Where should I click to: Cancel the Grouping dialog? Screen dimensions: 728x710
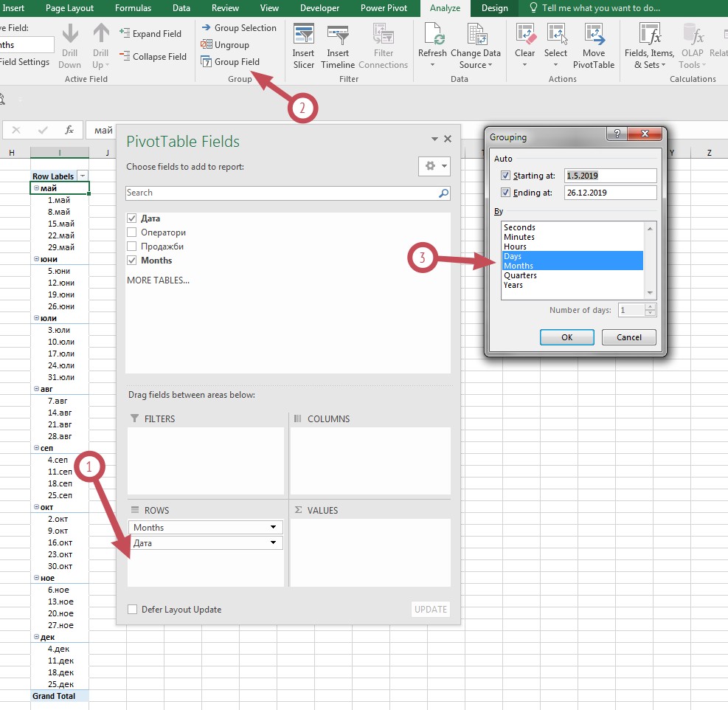tap(629, 337)
